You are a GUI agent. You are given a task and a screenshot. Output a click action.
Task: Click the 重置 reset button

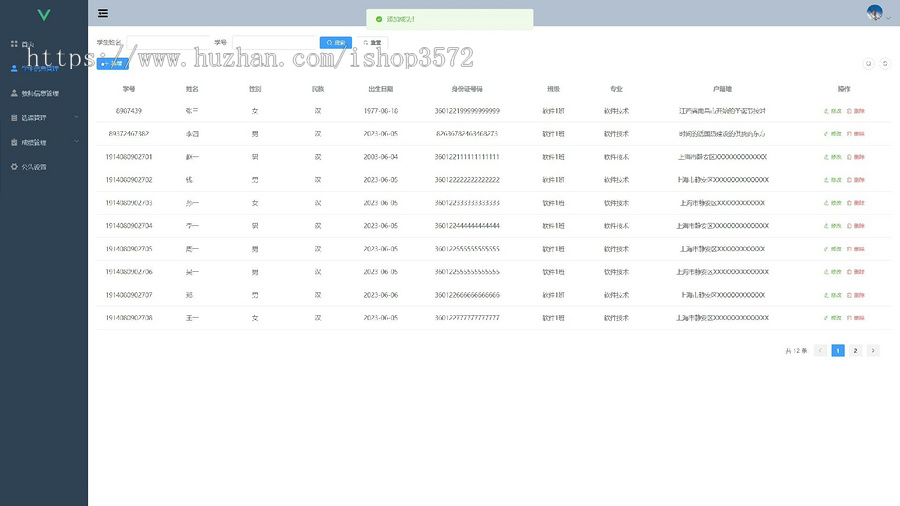pos(372,42)
